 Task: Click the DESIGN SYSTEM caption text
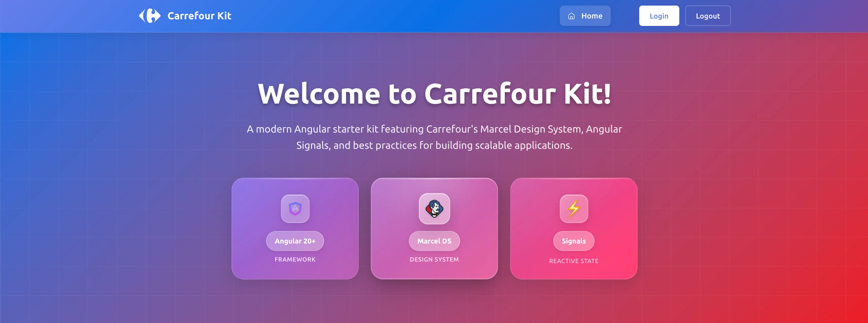coord(434,260)
